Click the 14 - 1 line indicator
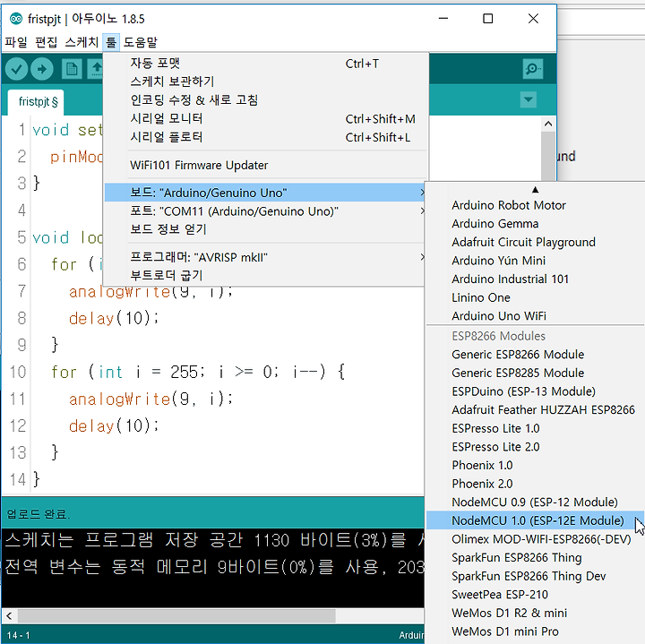This screenshot has height=644, width=645. (18, 635)
